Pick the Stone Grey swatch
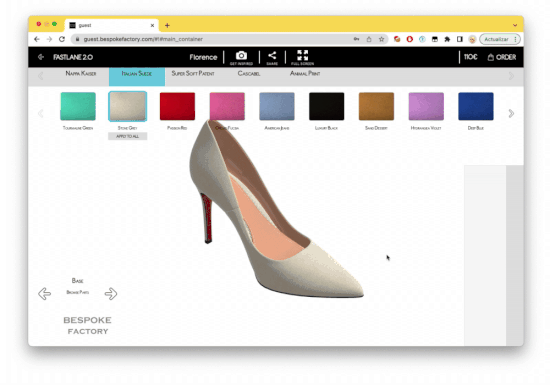 tap(128, 106)
